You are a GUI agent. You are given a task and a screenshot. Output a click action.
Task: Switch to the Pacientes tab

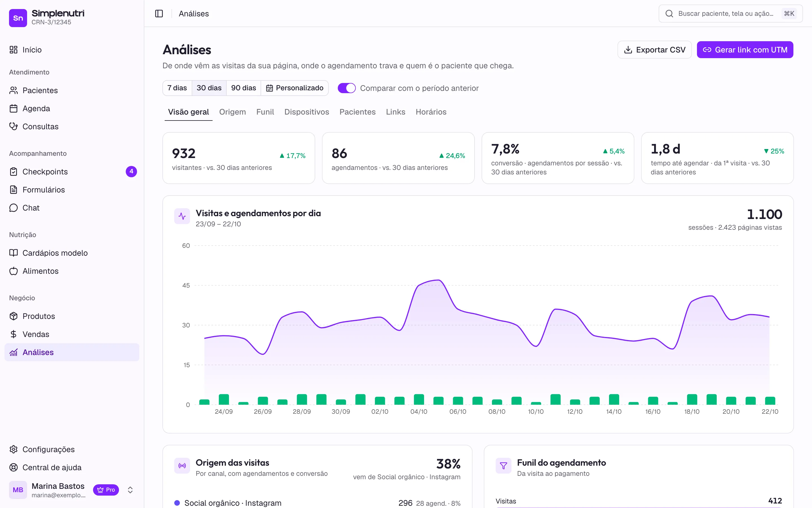tap(357, 112)
